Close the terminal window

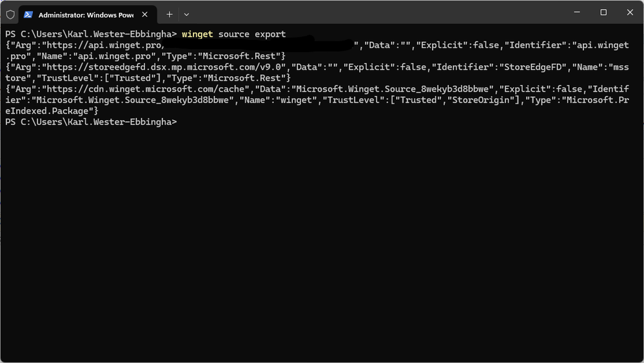(x=630, y=12)
